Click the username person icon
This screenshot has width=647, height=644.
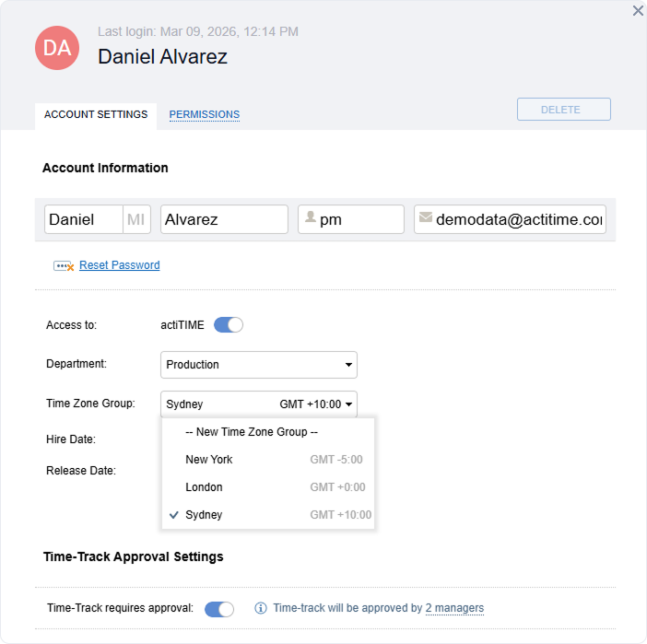pos(311,218)
